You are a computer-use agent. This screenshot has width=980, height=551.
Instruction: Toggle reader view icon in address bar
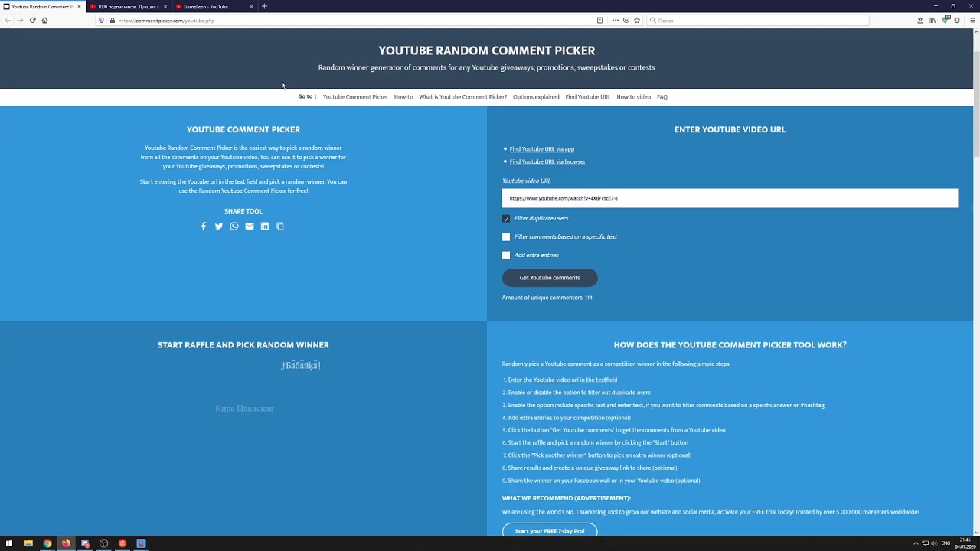pyautogui.click(x=599, y=21)
